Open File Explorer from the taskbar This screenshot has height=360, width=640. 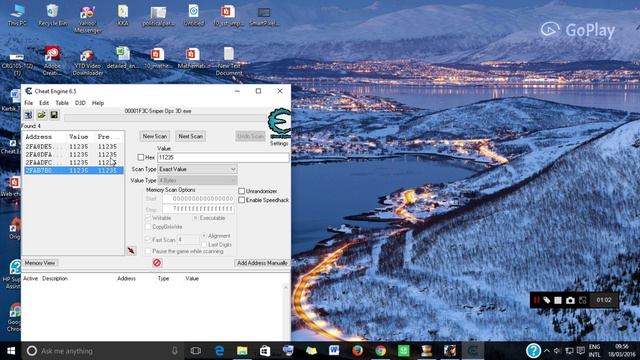coord(242,351)
